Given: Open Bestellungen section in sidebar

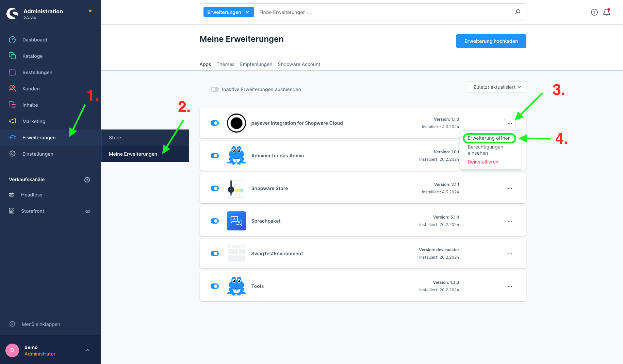Looking at the screenshot, I should point(37,72).
